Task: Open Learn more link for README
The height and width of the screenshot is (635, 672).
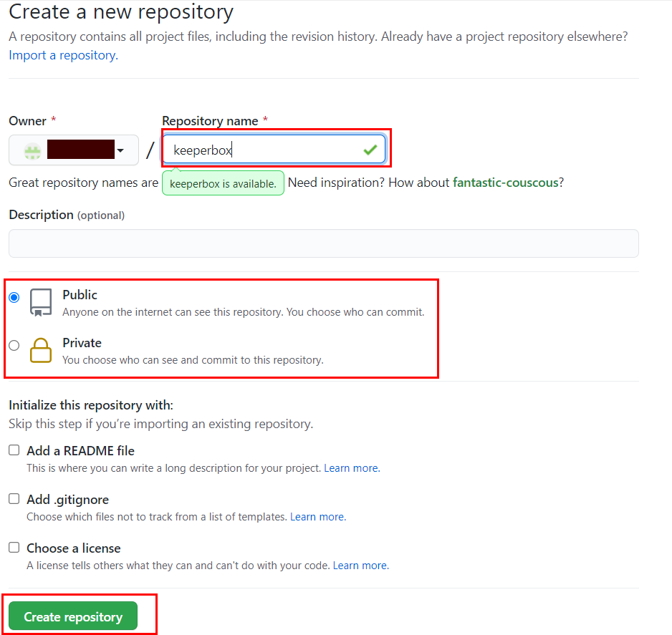Action: point(352,468)
